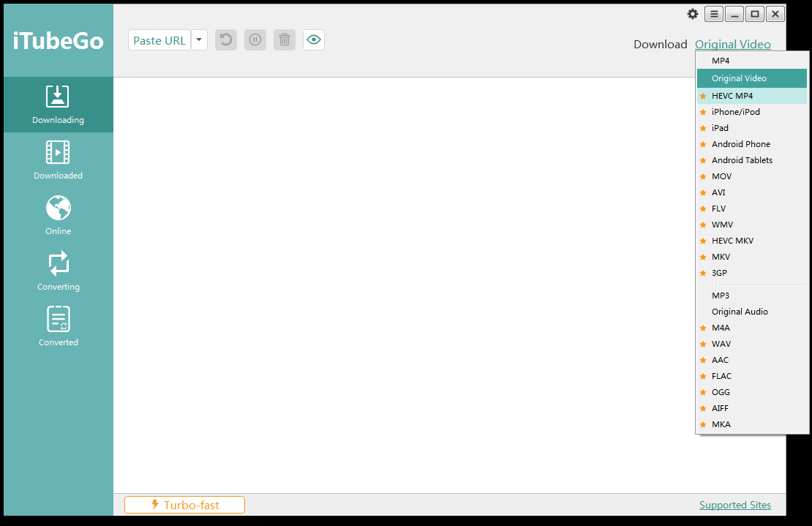Viewport: 812px width, 526px height.
Task: Open the Converted files section
Action: (x=58, y=327)
